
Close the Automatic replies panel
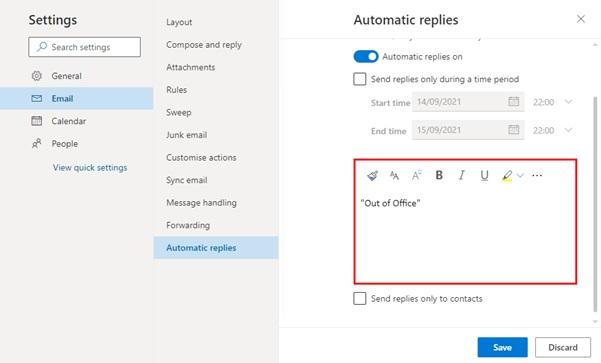(581, 19)
